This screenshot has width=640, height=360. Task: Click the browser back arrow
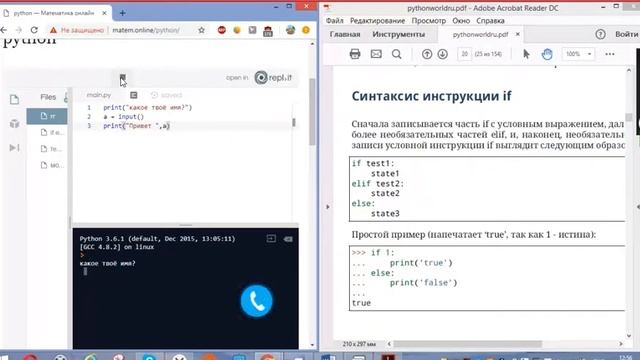pyautogui.click(x=4, y=30)
